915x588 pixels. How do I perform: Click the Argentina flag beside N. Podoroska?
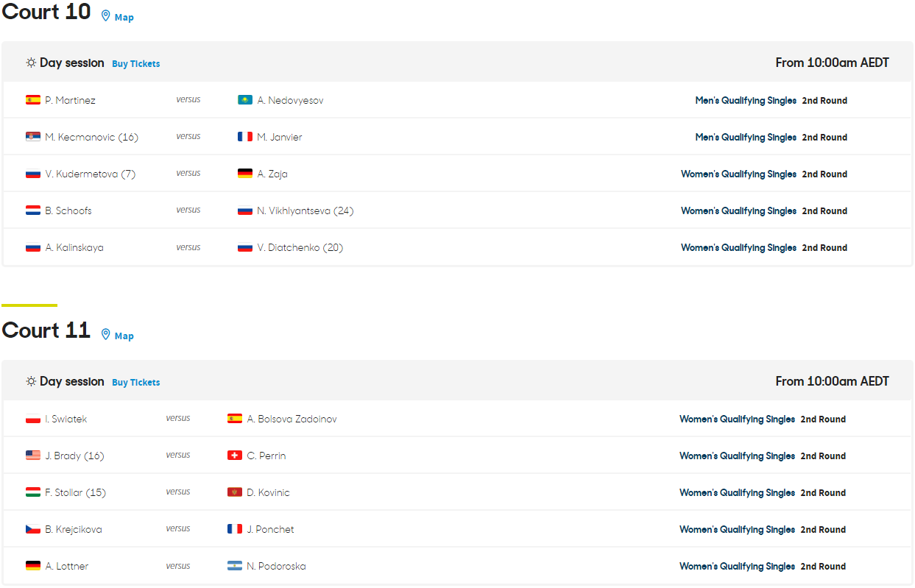pyautogui.click(x=235, y=566)
